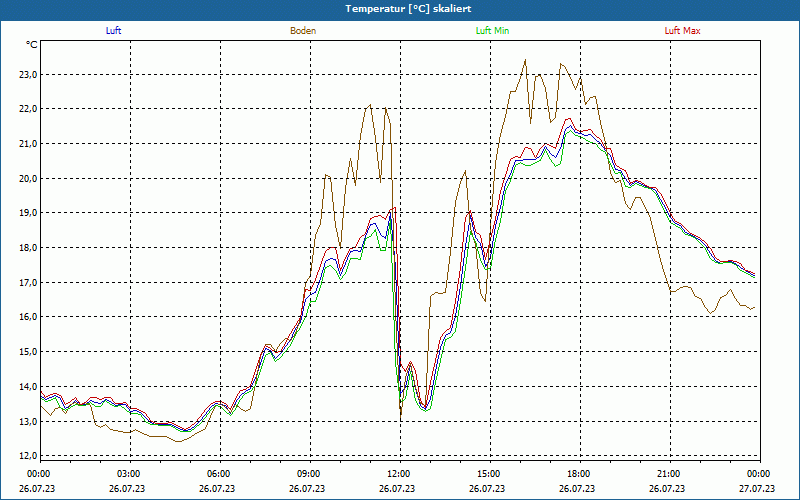Click the brown Boden legend label
The image size is (800, 500).
coord(303,31)
